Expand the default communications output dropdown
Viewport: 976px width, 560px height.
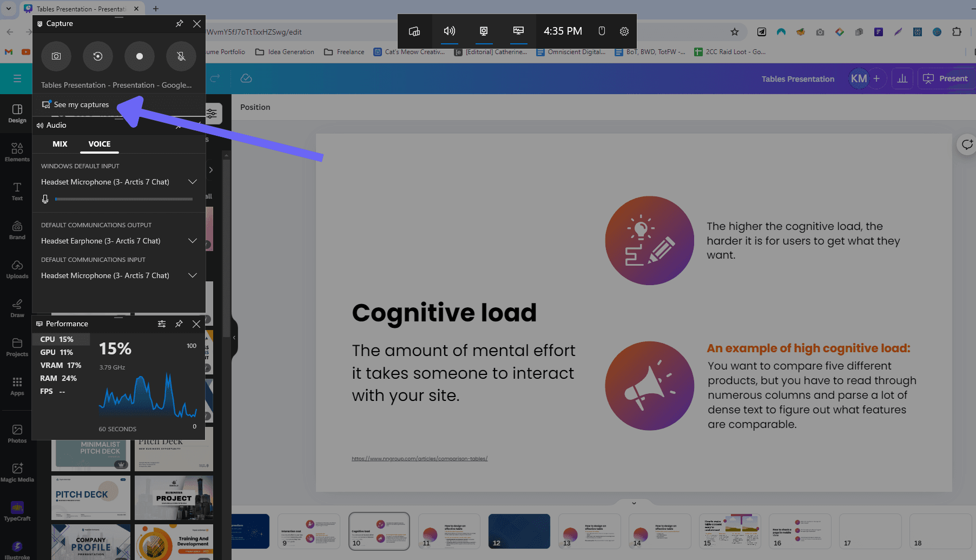(x=192, y=241)
